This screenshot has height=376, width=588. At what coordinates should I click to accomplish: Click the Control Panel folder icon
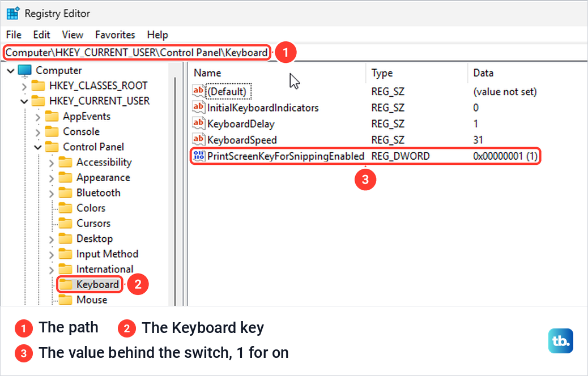point(52,147)
